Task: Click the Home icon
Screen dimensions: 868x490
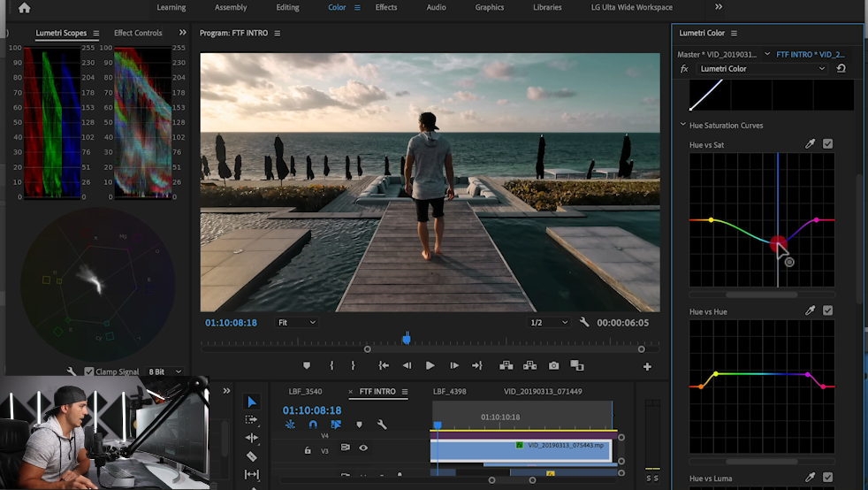Action: tap(24, 8)
